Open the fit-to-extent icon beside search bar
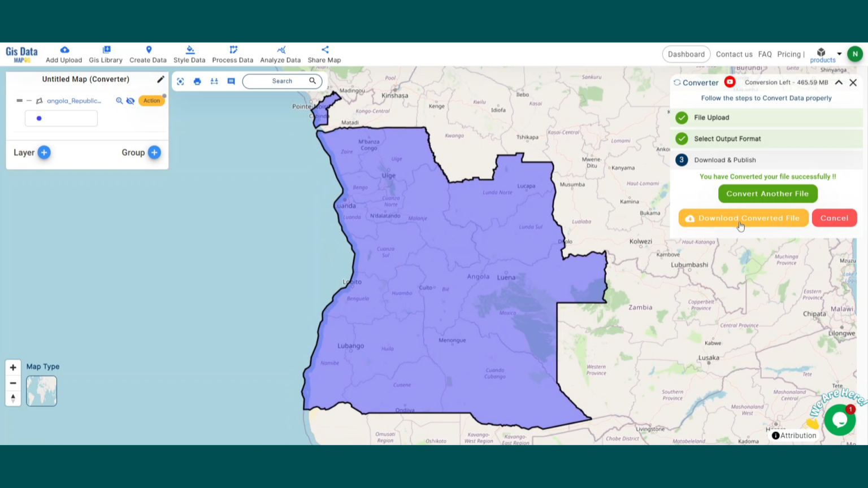Viewport: 868px width, 488px height. click(180, 81)
